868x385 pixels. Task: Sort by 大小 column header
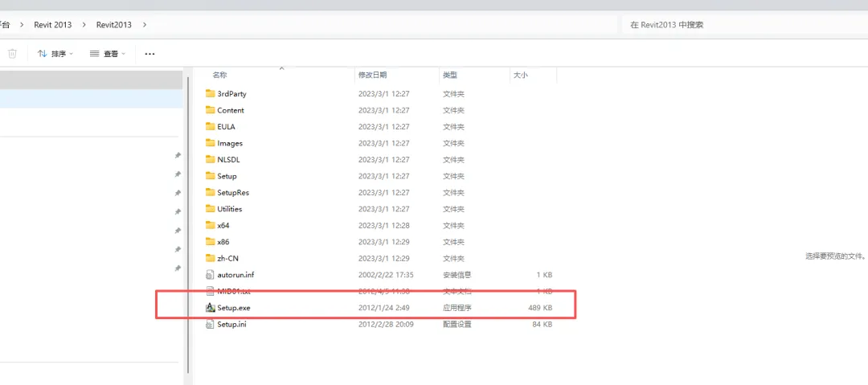[520, 75]
